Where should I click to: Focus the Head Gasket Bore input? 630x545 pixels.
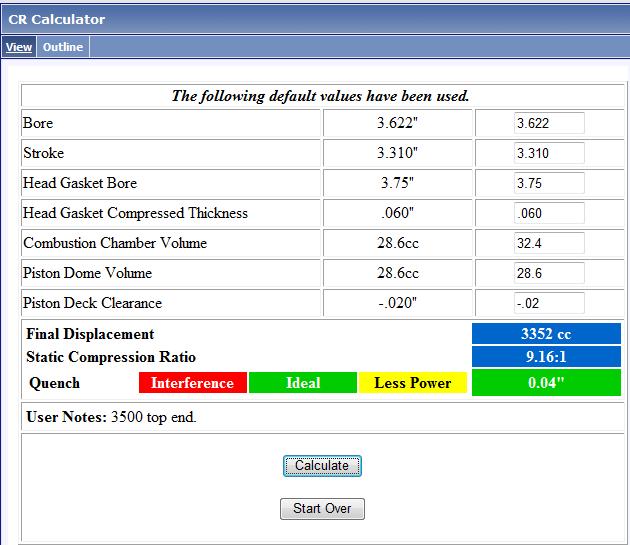(548, 183)
